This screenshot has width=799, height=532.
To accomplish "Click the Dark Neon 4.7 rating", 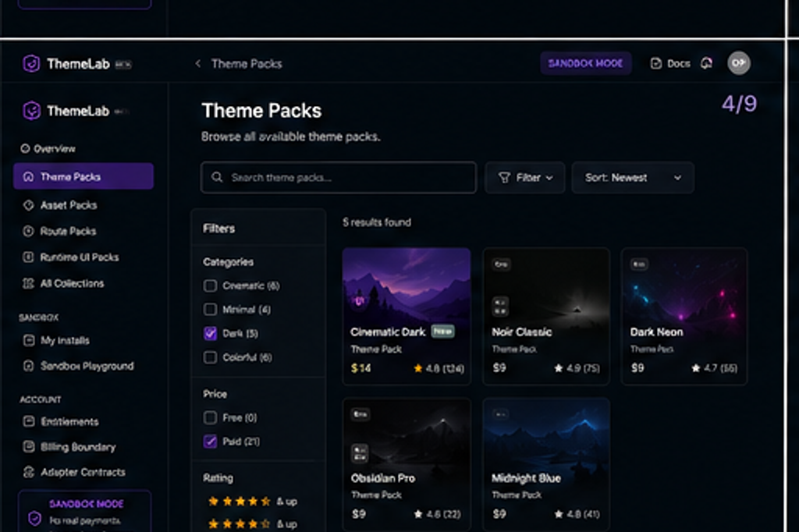I will (715, 368).
